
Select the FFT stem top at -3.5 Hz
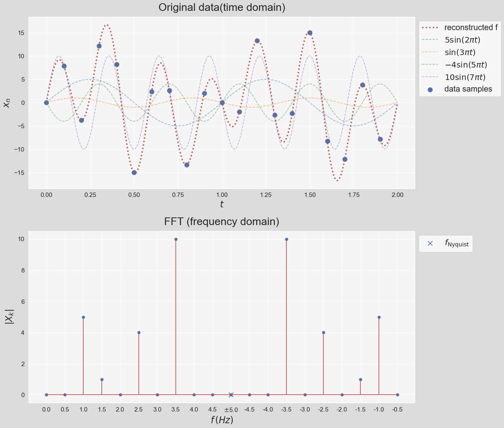tap(286, 239)
